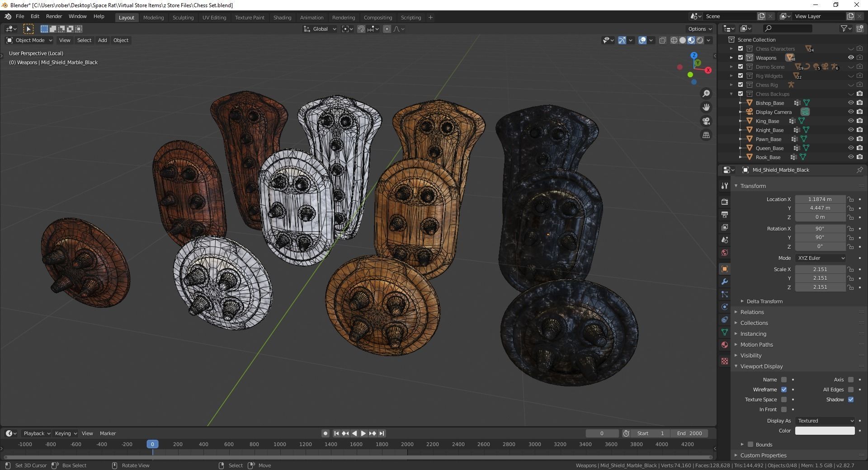Switch viewport to solid shading
868x470 pixels.
683,40
